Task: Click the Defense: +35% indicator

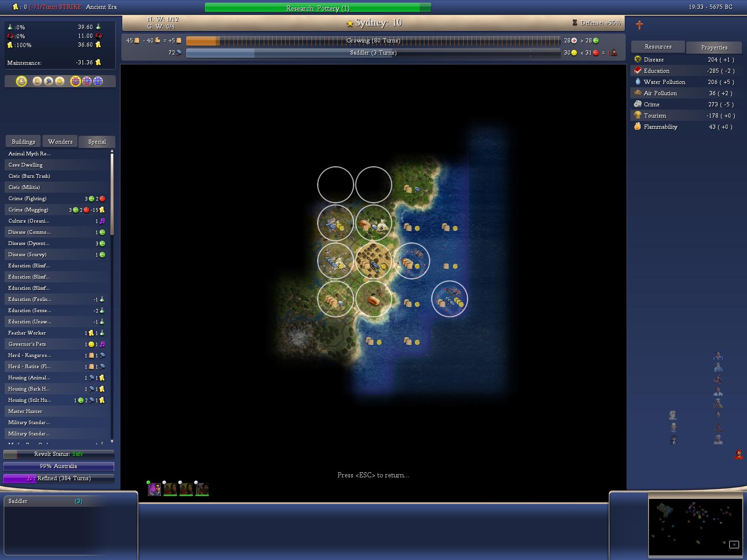Action: coord(597,23)
